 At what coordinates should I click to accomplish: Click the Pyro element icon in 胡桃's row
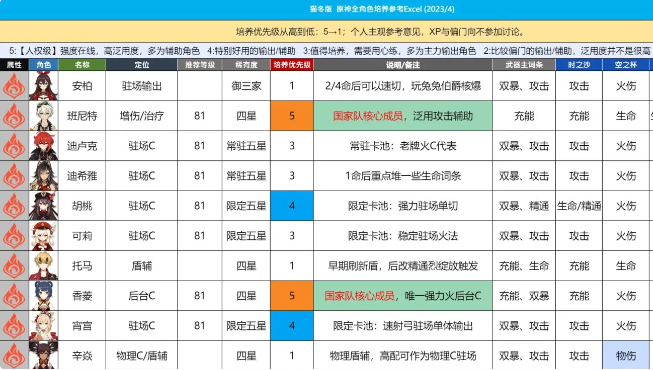[14, 206]
